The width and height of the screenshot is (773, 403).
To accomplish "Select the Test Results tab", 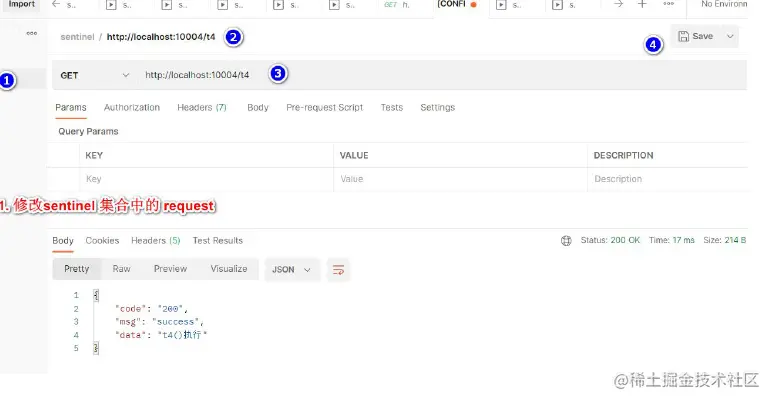I will point(217,241).
